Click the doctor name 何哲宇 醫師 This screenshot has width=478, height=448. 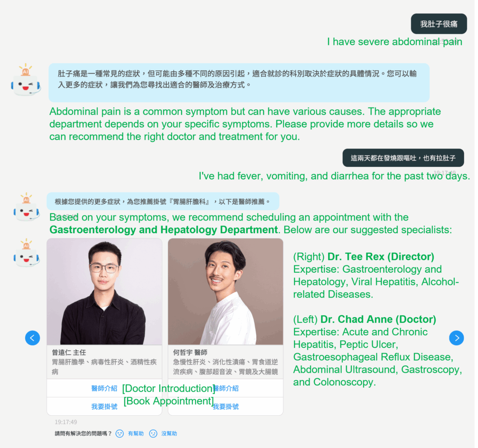[x=190, y=352]
